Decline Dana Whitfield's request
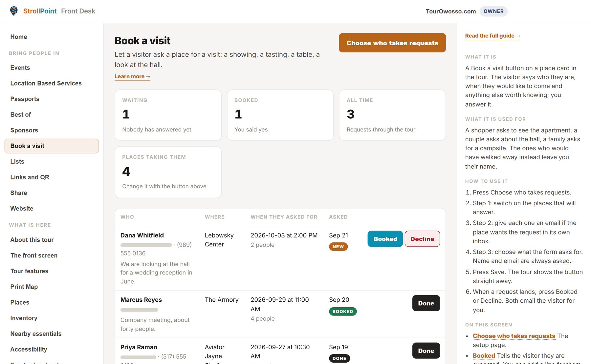 [x=422, y=239]
